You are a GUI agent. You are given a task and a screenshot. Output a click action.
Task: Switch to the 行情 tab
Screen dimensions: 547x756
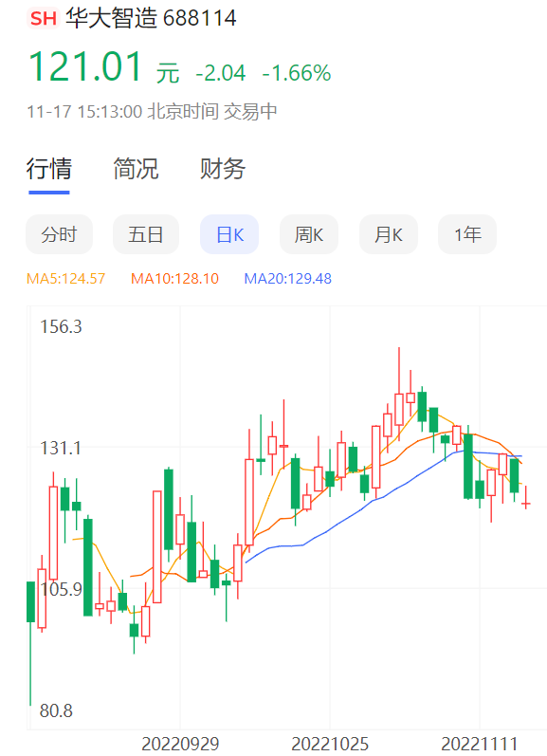[x=49, y=168]
